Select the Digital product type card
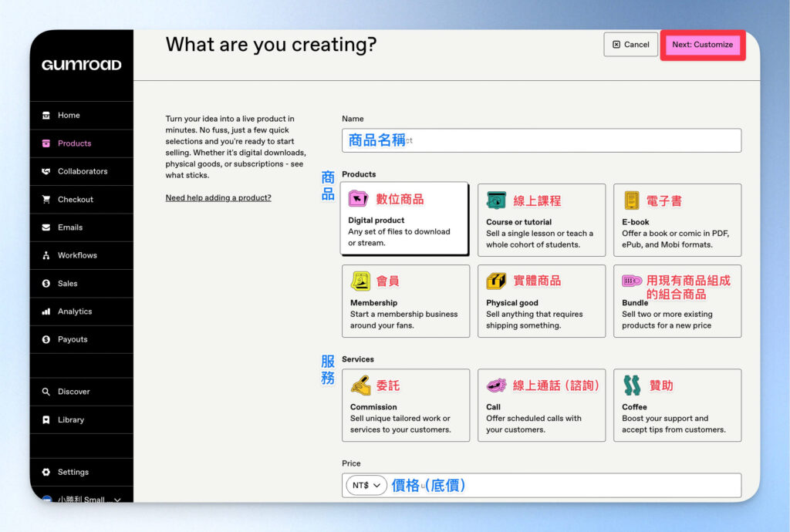Screen dimensions: 790x532 pyautogui.click(x=404, y=218)
